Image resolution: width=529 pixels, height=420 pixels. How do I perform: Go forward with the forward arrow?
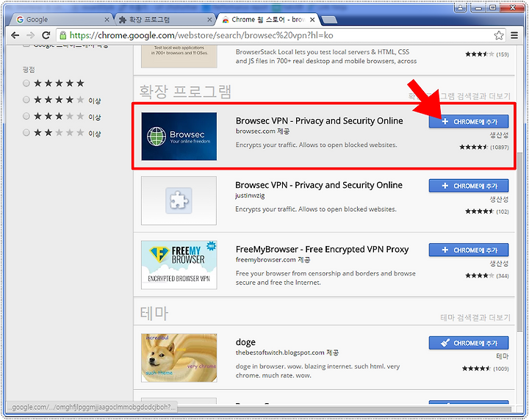click(30, 35)
